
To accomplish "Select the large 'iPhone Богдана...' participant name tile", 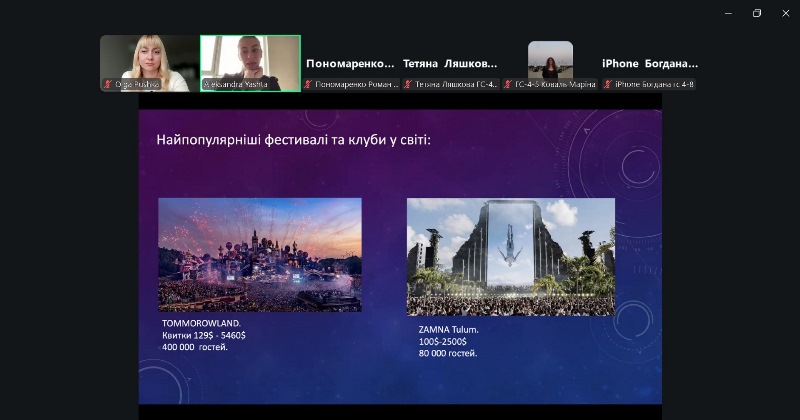I will pyautogui.click(x=650, y=63).
